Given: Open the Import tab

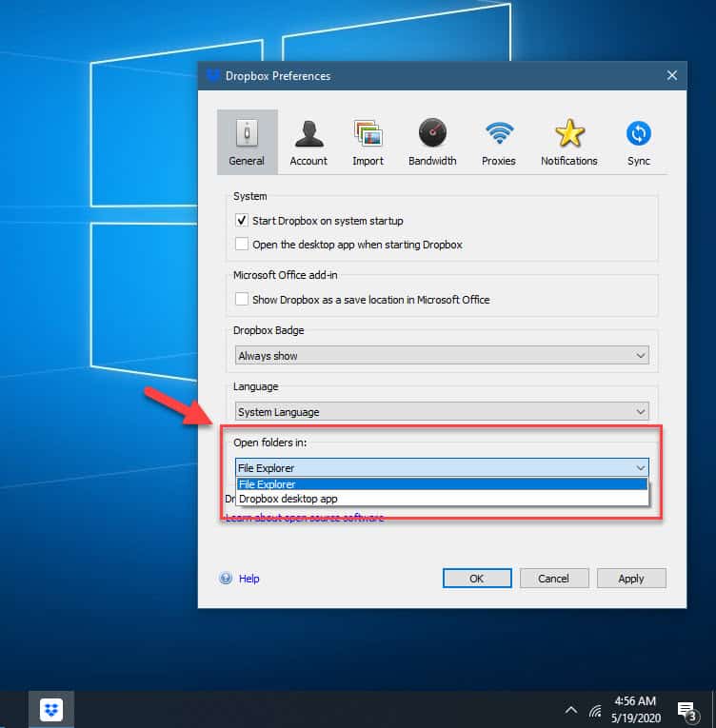Looking at the screenshot, I should point(368,142).
